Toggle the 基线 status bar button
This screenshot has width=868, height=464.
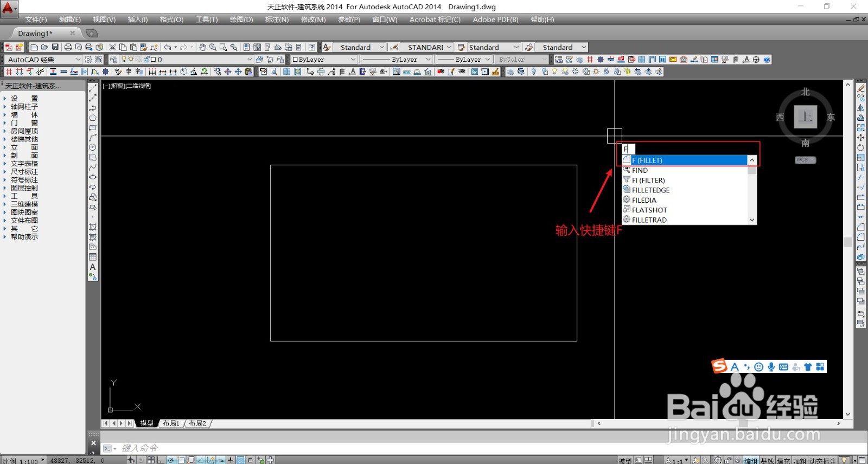(767, 460)
